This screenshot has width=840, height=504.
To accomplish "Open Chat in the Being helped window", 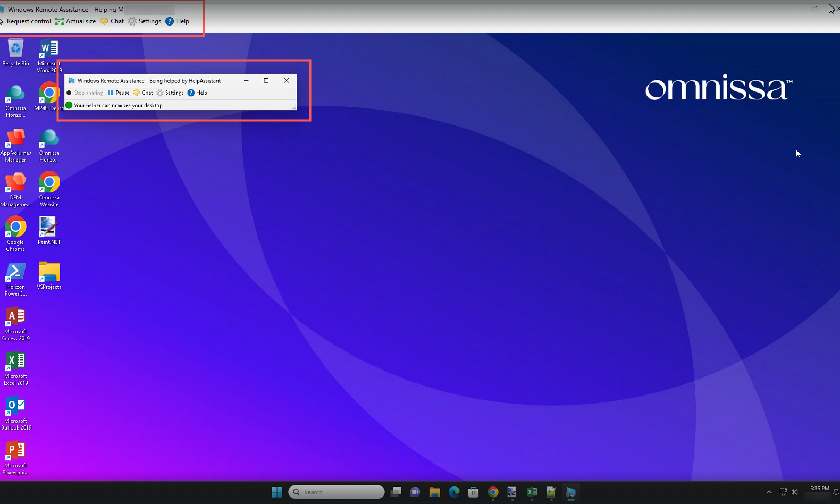I will tap(143, 93).
